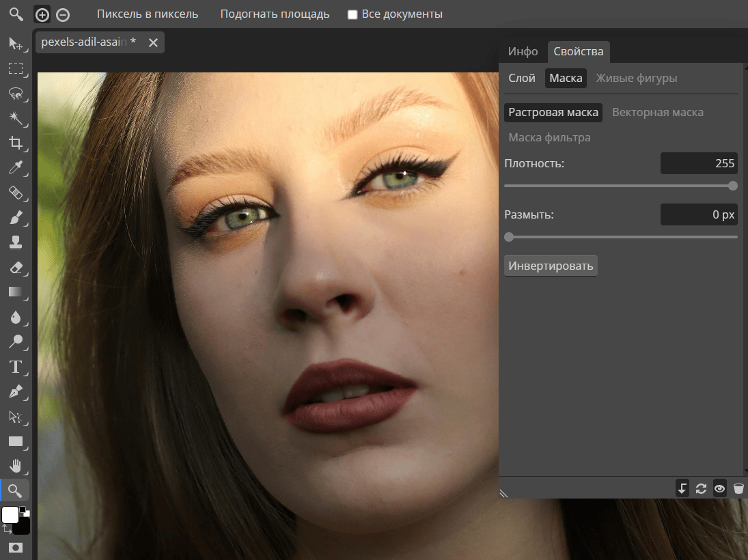Click the Инвертировать button

coord(551,266)
